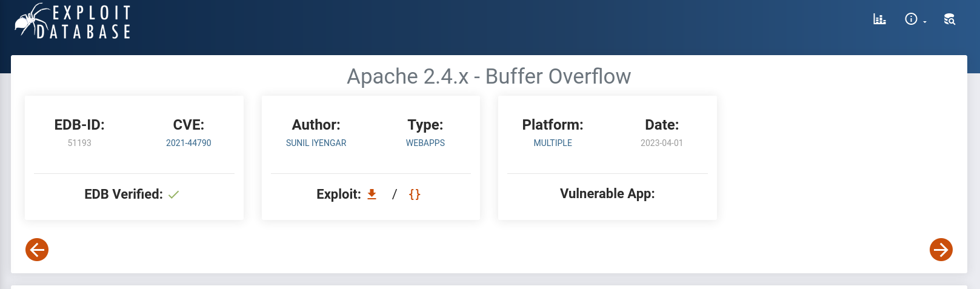The image size is (980, 289).
Task: Click the Apache 2.4.x Buffer Overflow title
Action: coord(489,76)
